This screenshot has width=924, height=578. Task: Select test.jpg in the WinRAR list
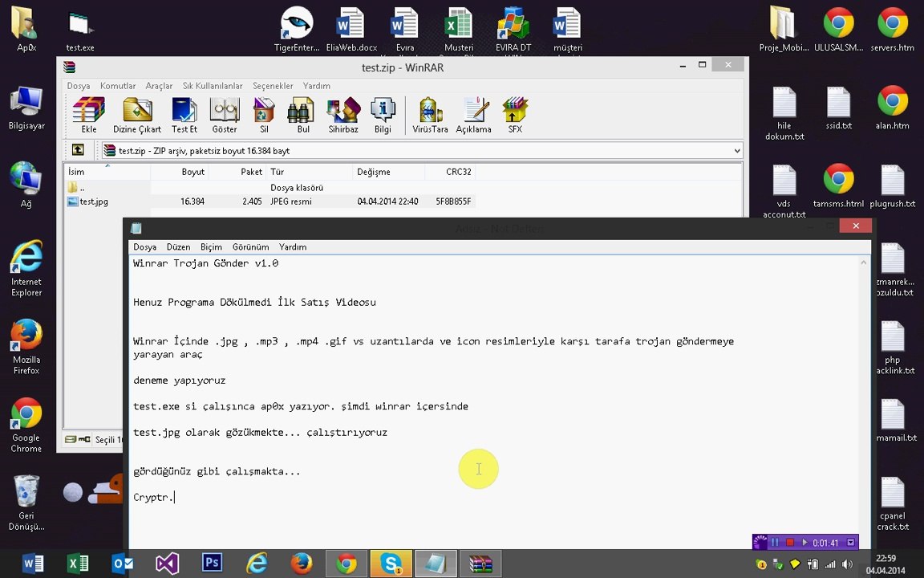click(87, 201)
